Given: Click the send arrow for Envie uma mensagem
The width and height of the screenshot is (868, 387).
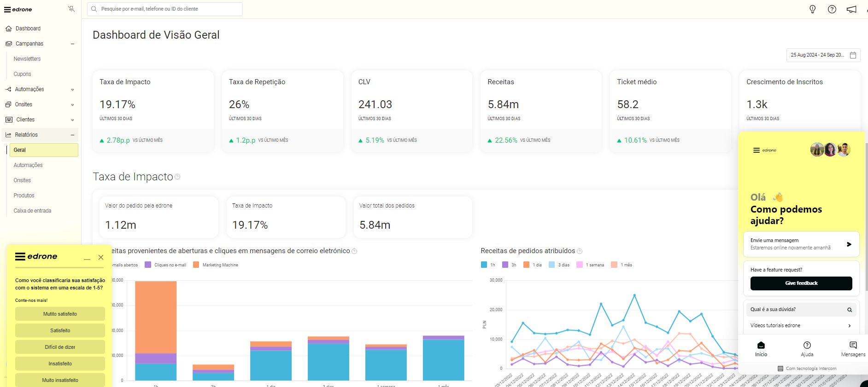Looking at the screenshot, I should pos(849,244).
